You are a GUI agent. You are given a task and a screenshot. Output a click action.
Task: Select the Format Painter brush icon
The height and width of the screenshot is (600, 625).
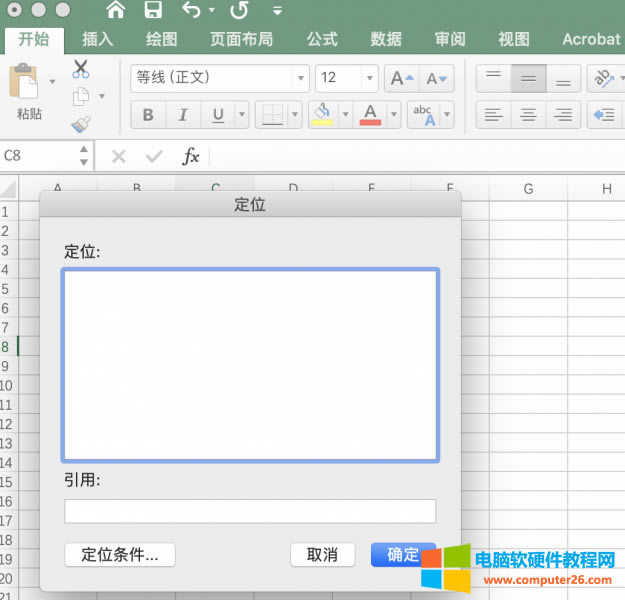(x=81, y=124)
